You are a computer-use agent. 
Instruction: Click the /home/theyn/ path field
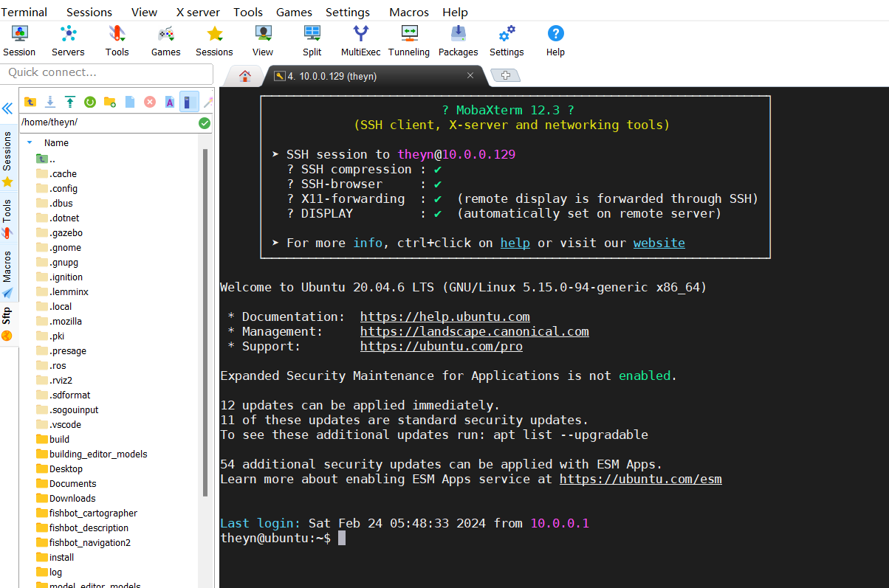[108, 123]
